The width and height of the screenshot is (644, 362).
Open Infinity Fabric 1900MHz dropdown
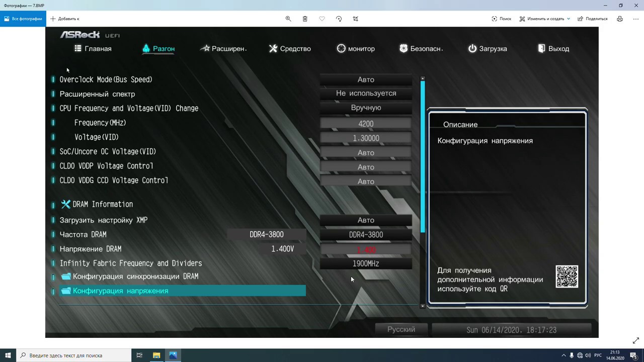point(366,263)
